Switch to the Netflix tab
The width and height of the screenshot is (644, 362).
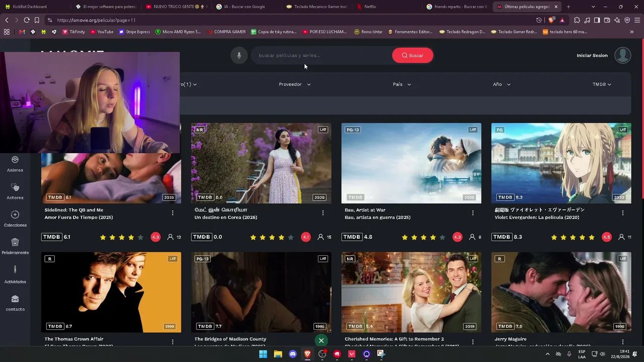tap(386, 7)
